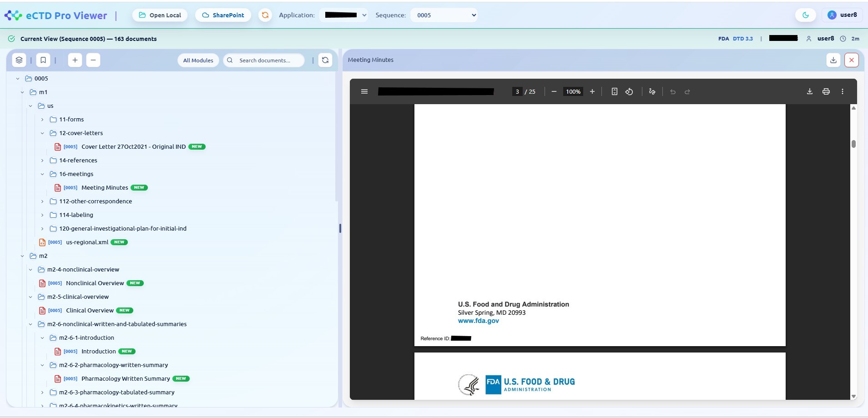The image size is (868, 418).
Task: Expand all folders with plus button
Action: 75,60
